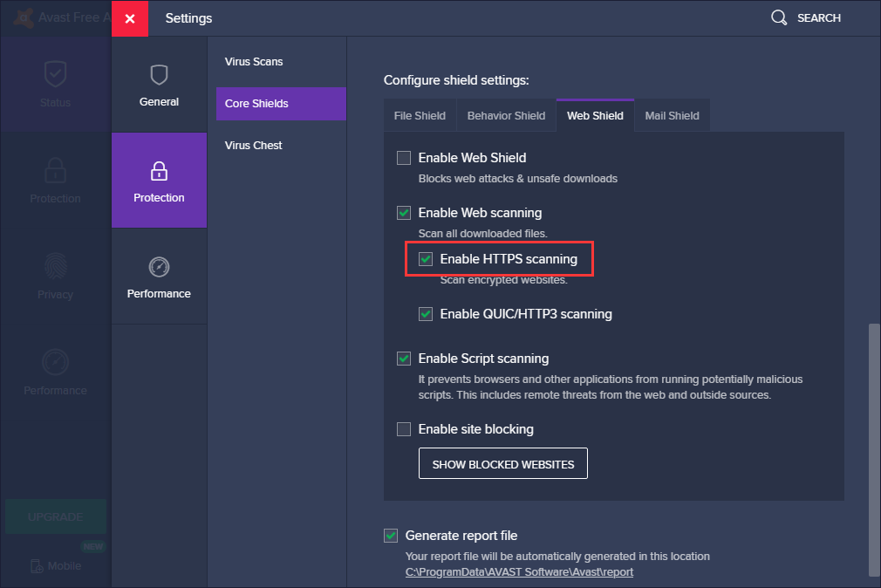Open the Mail Shield tab
This screenshot has height=588, width=881.
coord(672,115)
